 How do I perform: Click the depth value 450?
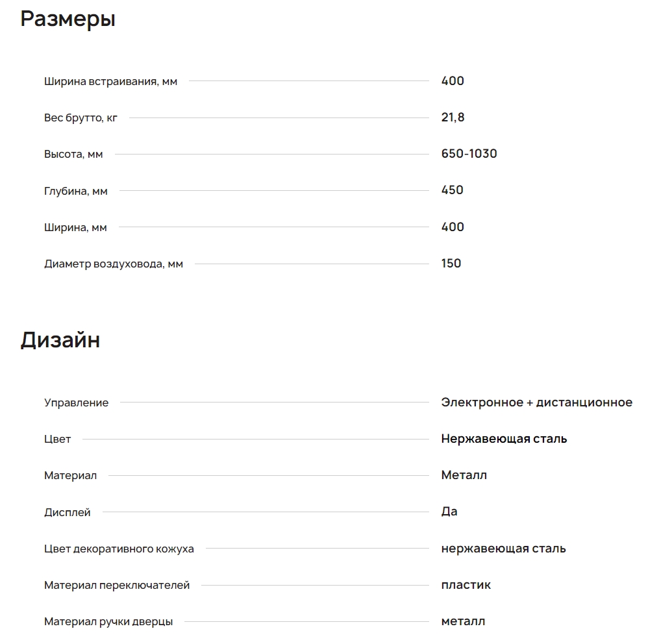pos(452,190)
